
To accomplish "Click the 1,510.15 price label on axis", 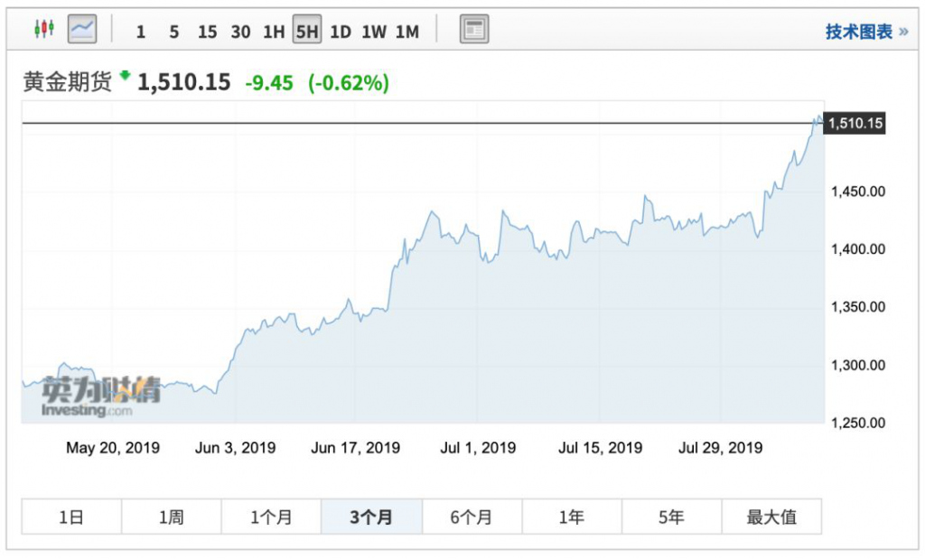I will point(855,123).
